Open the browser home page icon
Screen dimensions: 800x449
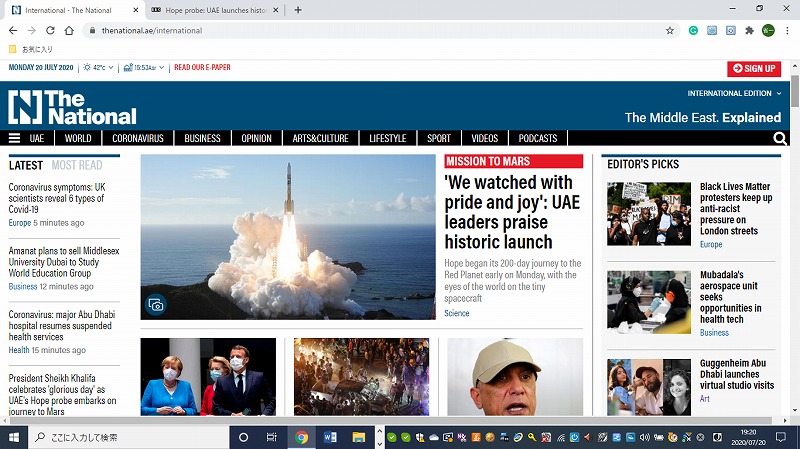tap(69, 31)
